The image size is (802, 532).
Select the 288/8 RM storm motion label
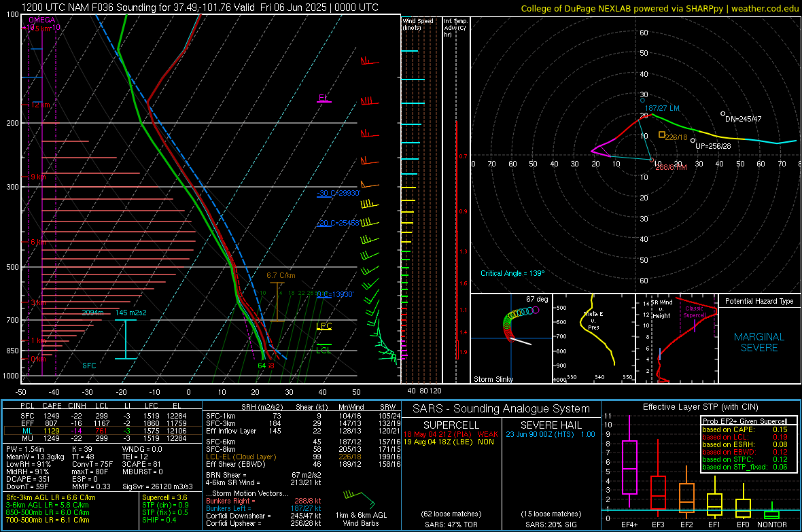pyautogui.click(x=671, y=167)
